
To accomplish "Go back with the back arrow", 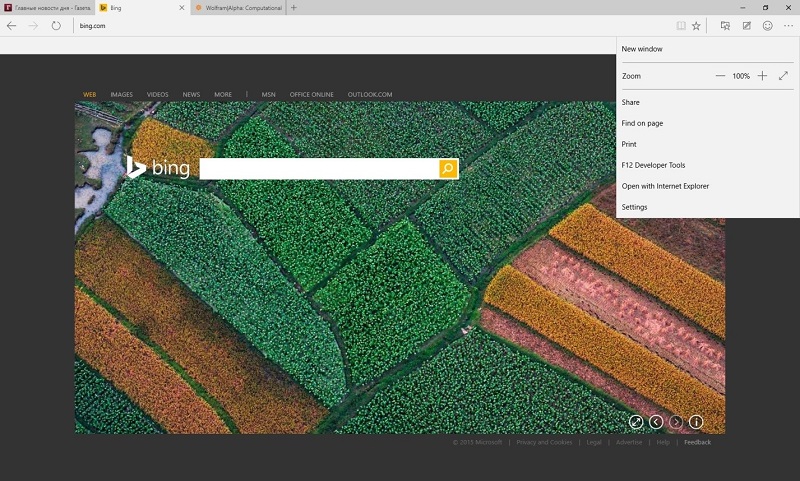I will 12,26.
